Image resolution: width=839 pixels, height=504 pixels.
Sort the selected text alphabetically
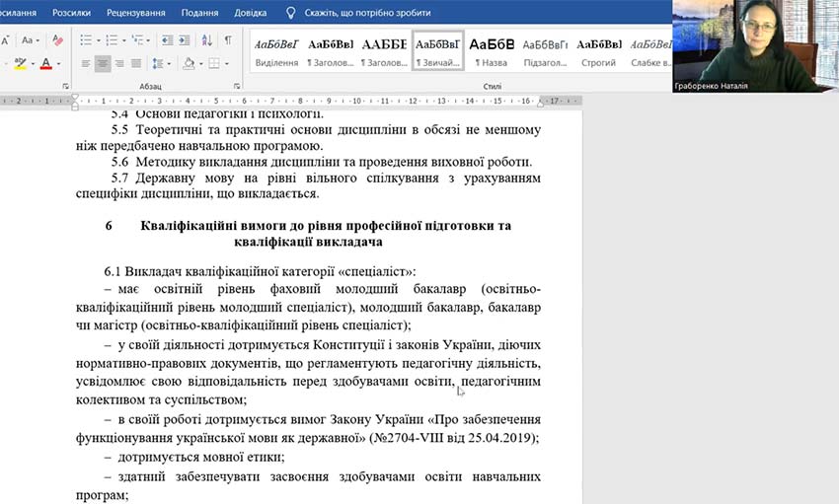pos(206,40)
